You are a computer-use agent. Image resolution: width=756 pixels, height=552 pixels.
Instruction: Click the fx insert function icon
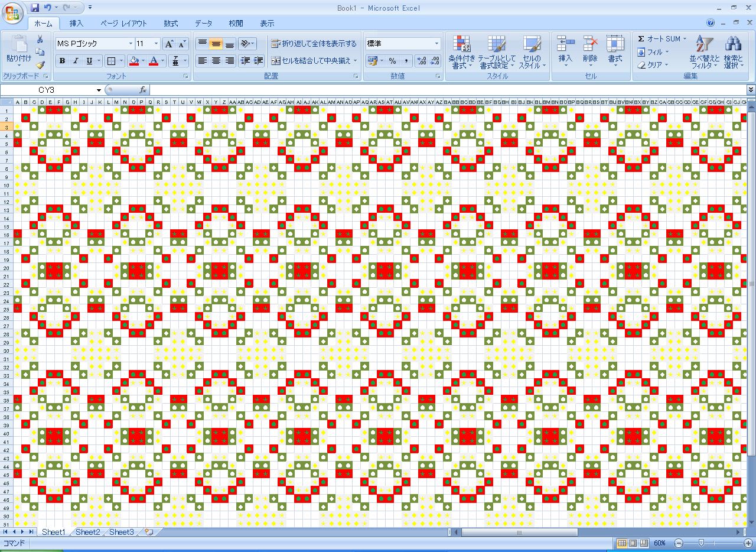click(142, 90)
